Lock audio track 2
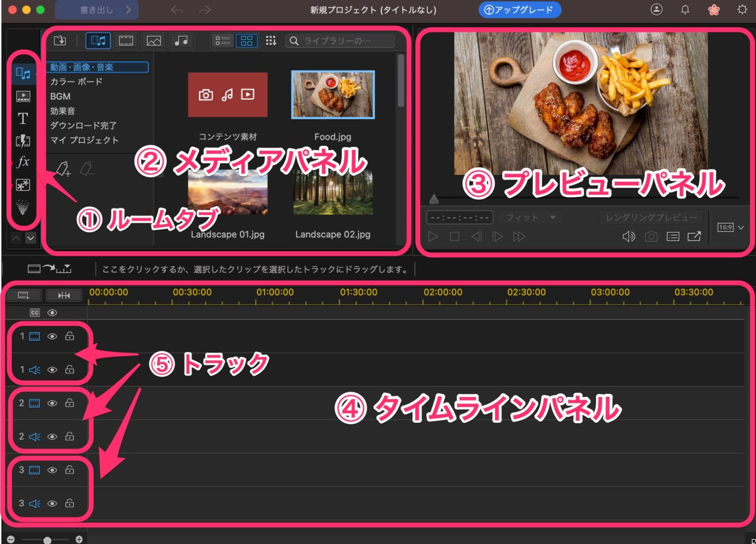Viewport: 756px width, 544px height. pos(70,436)
